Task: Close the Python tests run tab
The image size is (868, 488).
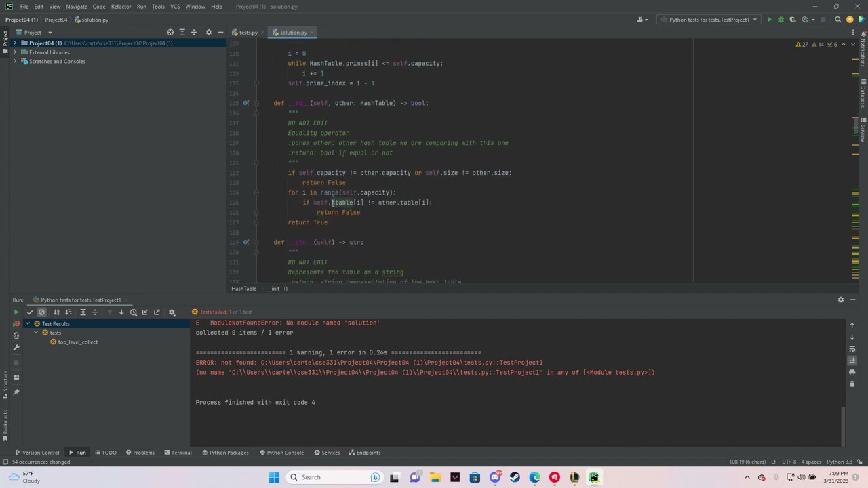Action: (127, 300)
